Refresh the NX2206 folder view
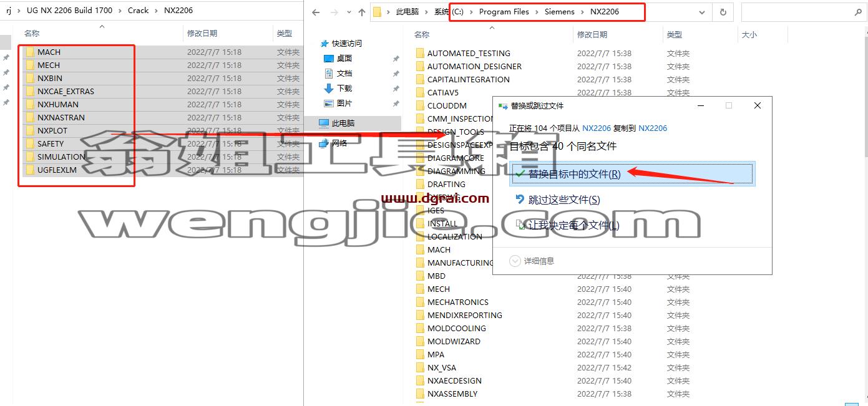The width and height of the screenshot is (868, 406). pos(723,12)
